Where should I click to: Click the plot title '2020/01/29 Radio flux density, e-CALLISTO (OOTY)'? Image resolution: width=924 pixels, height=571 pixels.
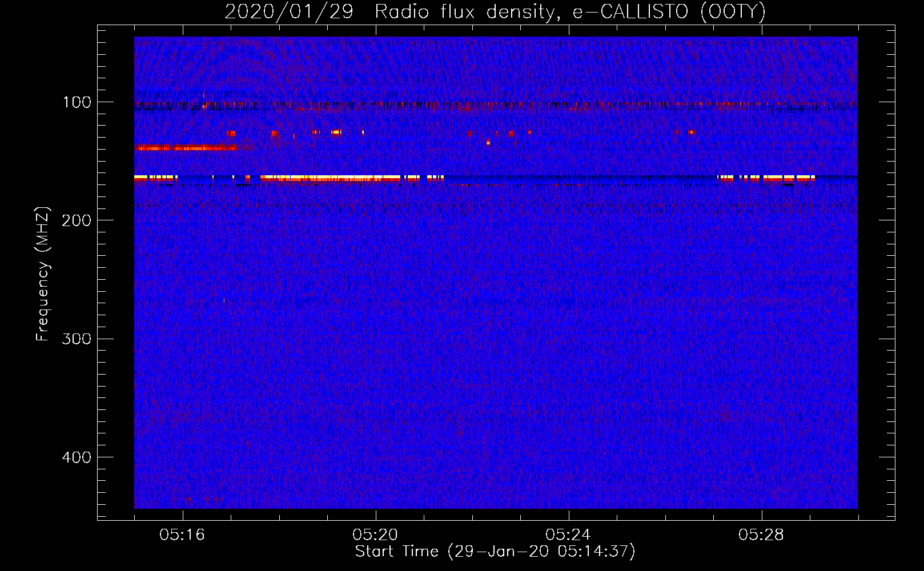(x=495, y=12)
